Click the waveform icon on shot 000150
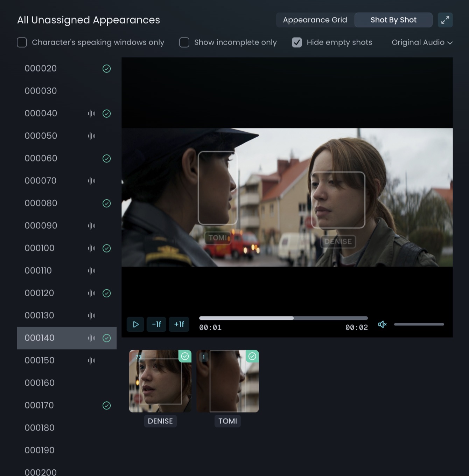 point(92,360)
